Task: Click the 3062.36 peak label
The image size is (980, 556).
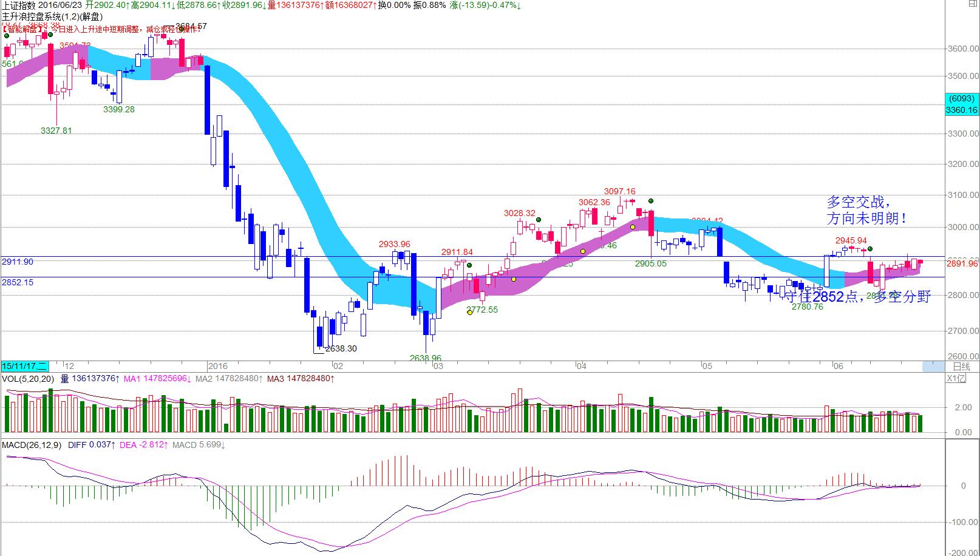Action: pyautogui.click(x=594, y=202)
